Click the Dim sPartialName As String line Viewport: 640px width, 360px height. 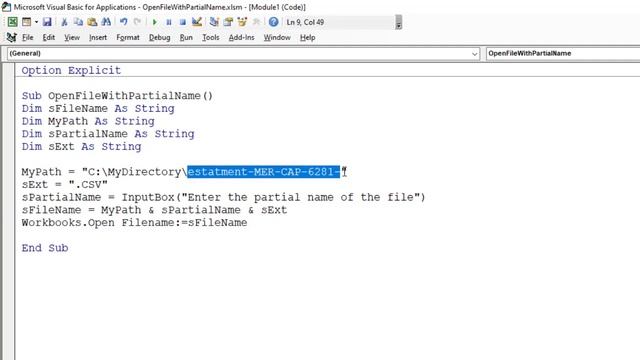point(108,134)
